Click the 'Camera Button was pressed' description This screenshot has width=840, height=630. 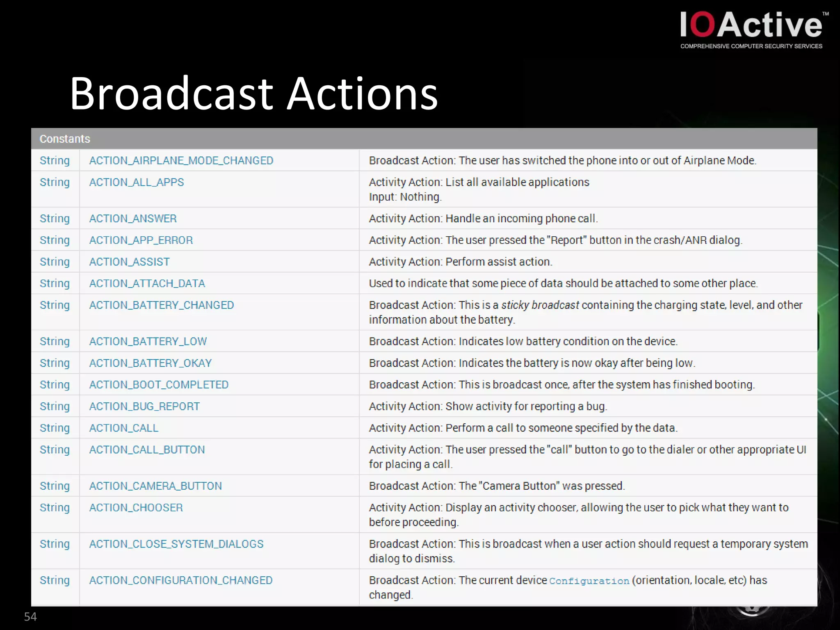click(x=497, y=486)
